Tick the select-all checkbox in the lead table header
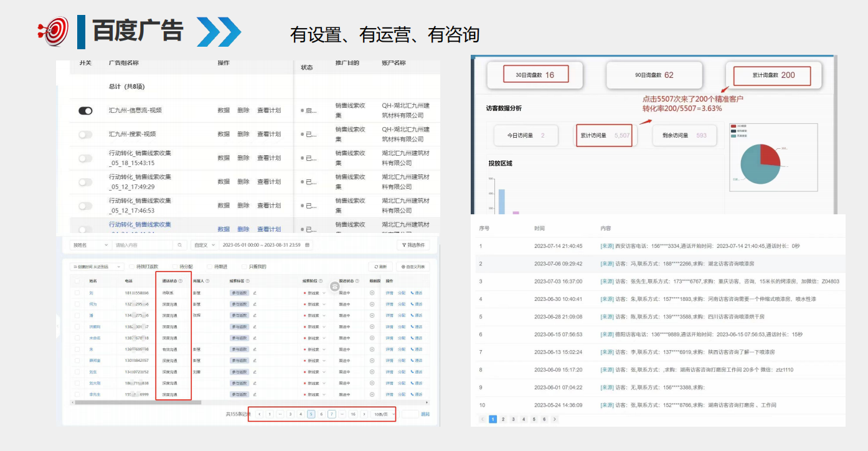The height and width of the screenshot is (451, 868). pos(77,281)
